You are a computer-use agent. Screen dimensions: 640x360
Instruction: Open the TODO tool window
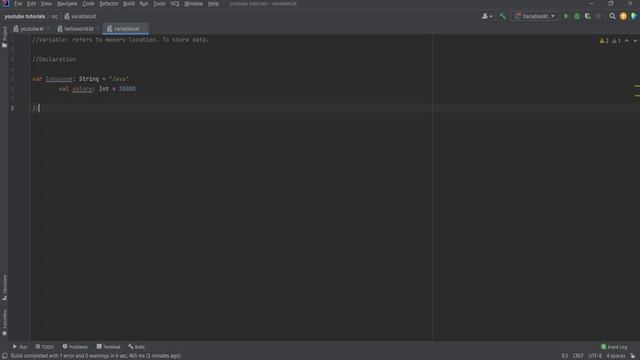(x=44, y=347)
